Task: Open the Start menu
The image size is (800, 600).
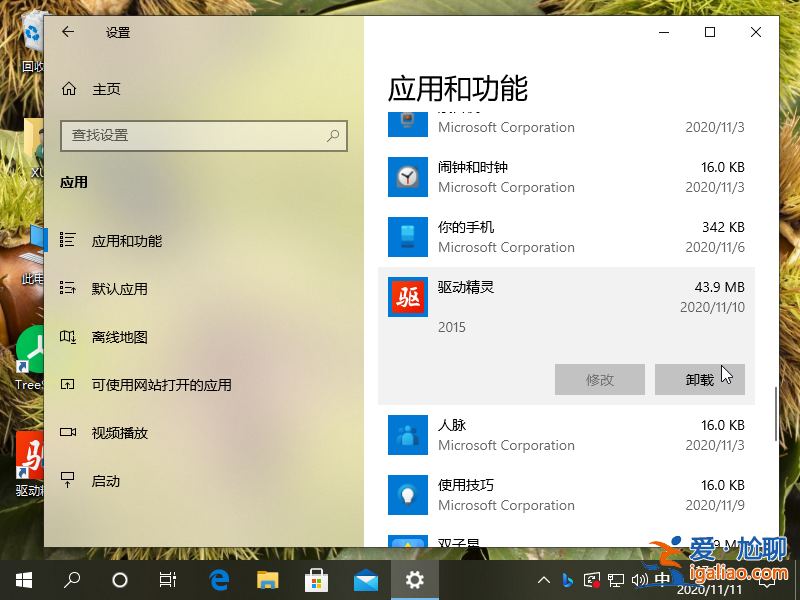Action: click(22, 579)
